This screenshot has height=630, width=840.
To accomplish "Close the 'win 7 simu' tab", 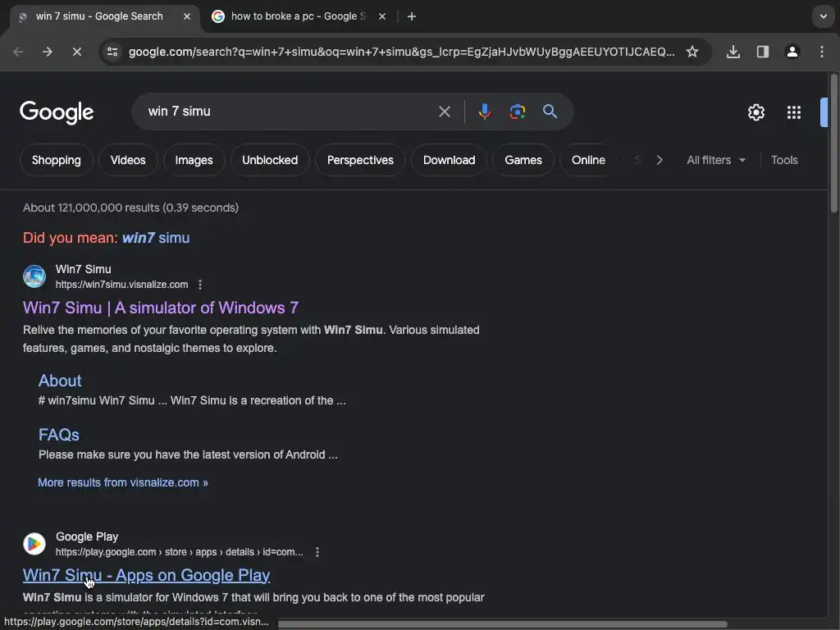I will coord(186,16).
